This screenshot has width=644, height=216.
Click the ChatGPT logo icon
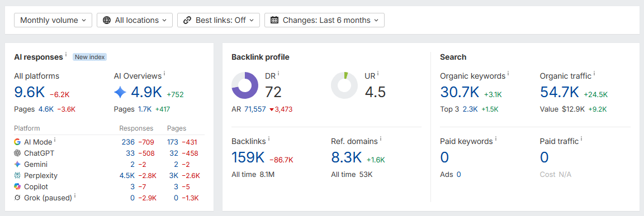click(x=17, y=153)
